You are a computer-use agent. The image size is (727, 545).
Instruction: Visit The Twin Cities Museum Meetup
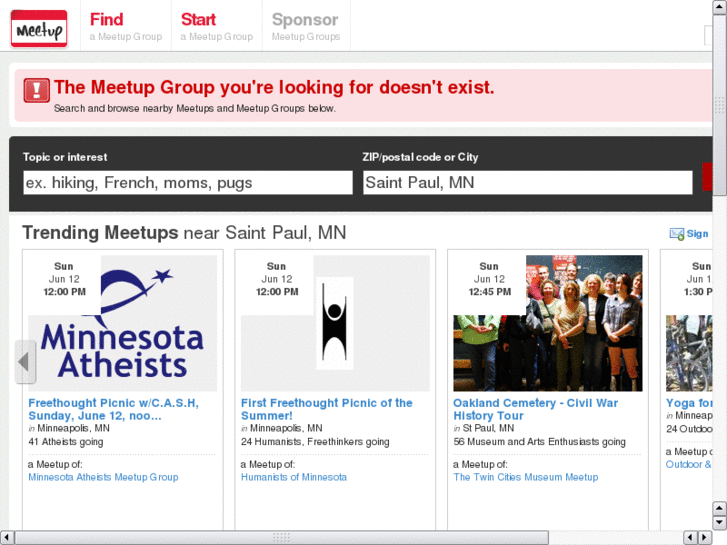coord(525,477)
